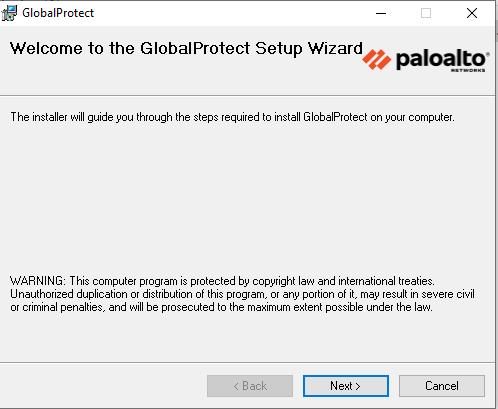Click the small NETWORKS text under logo
This screenshot has width=498, height=409.
tap(468, 71)
